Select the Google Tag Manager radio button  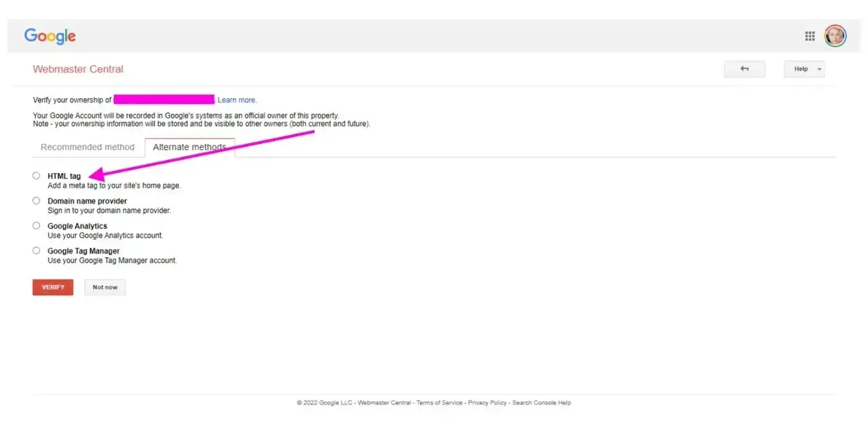(37, 251)
